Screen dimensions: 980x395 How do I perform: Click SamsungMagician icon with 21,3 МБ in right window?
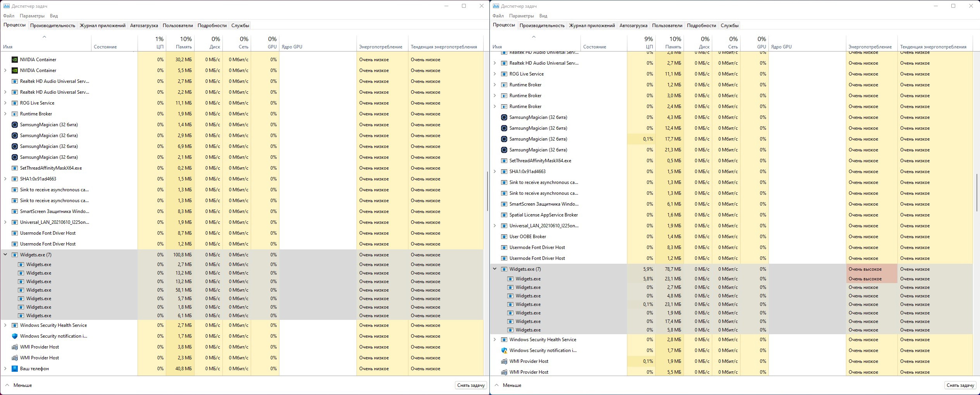click(504, 150)
